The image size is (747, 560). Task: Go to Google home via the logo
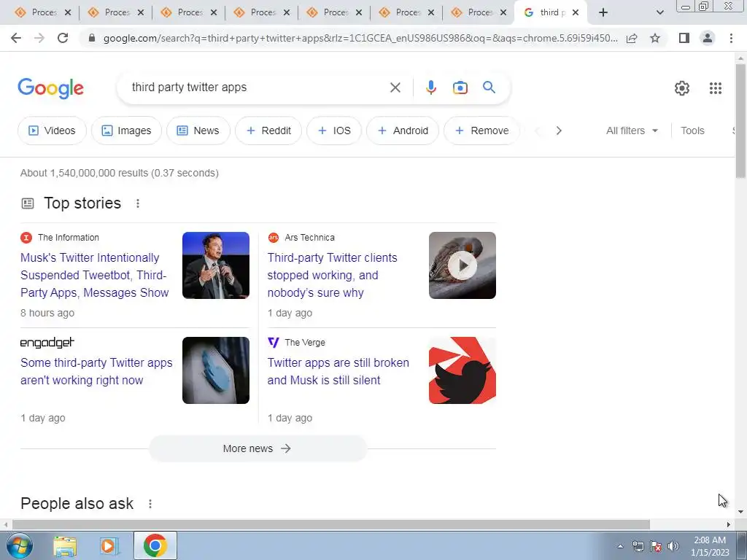(50, 88)
